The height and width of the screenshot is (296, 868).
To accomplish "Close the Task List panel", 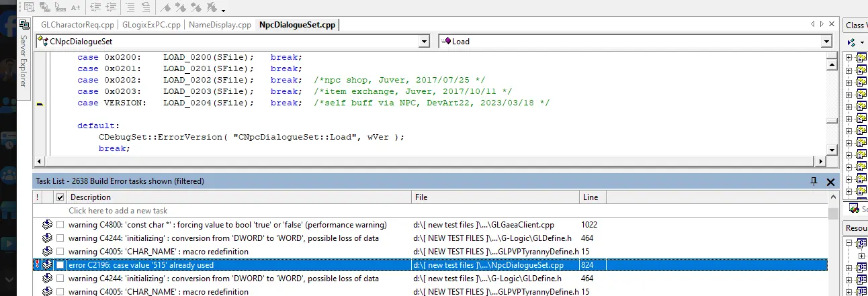I will pos(830,181).
